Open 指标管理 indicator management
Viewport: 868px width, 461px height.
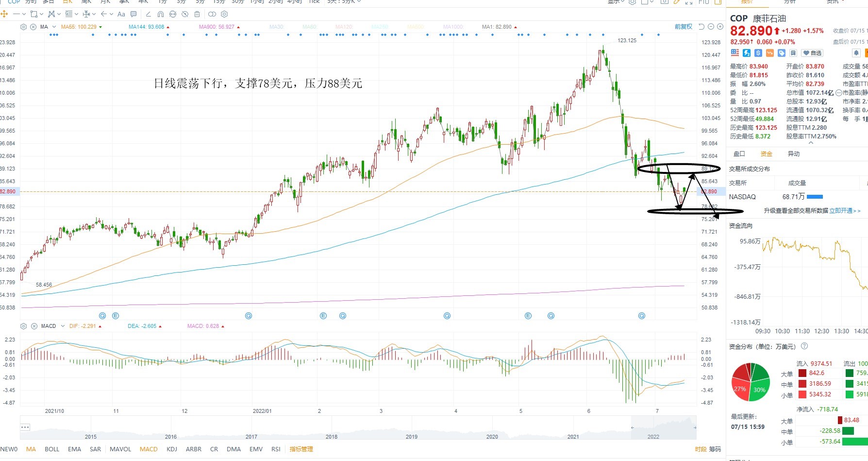coord(301,449)
